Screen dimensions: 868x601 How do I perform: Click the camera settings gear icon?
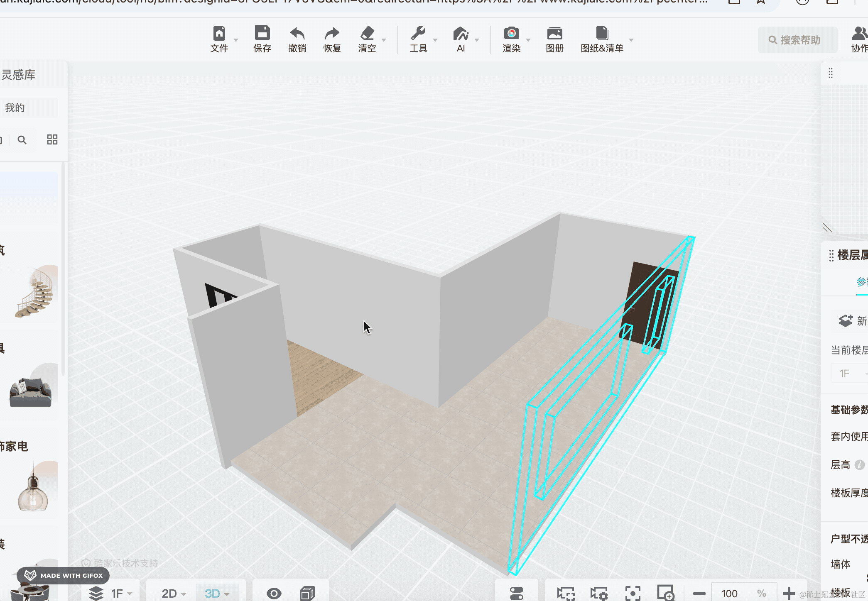[599, 594]
